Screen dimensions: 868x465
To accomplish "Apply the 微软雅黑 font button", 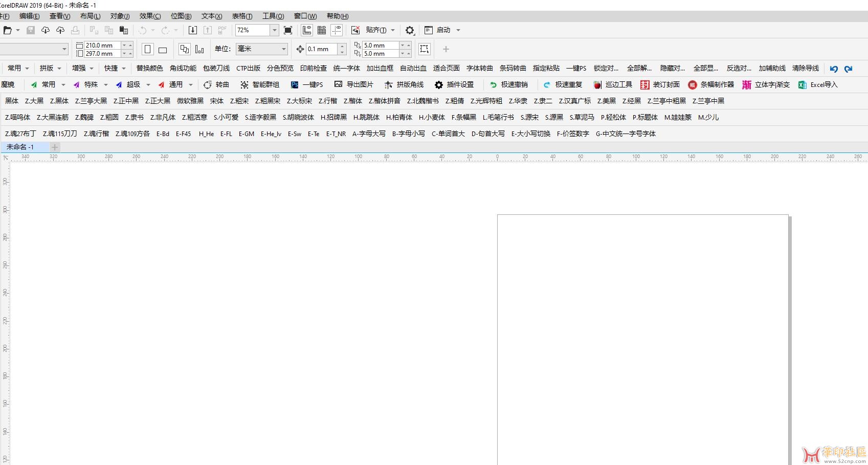I will point(190,101).
